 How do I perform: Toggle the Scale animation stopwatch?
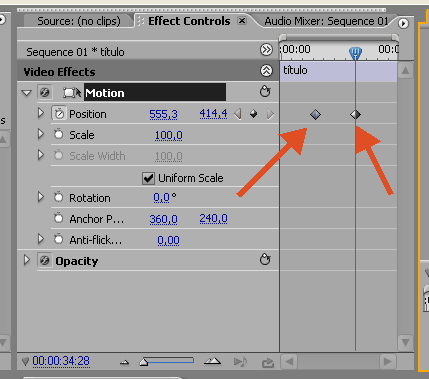58,135
